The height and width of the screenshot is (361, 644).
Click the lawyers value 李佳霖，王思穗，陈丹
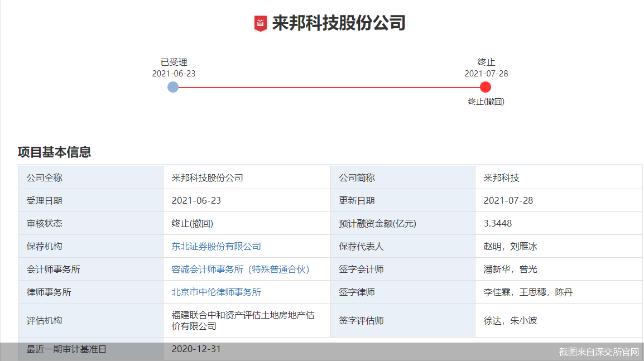(x=528, y=292)
